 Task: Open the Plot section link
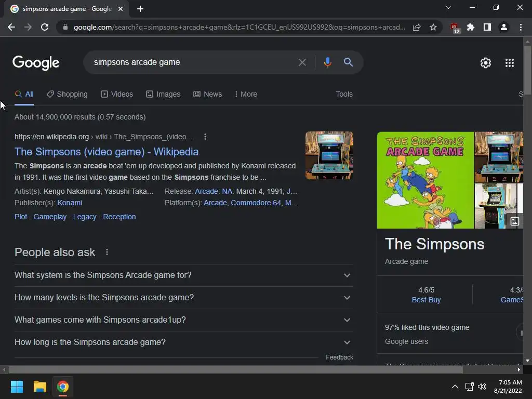(x=21, y=217)
